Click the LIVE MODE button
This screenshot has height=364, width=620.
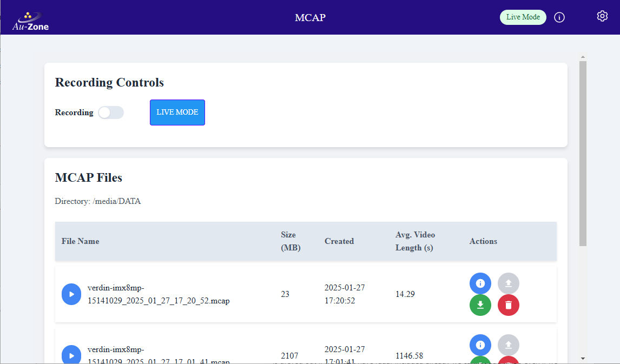click(x=177, y=112)
